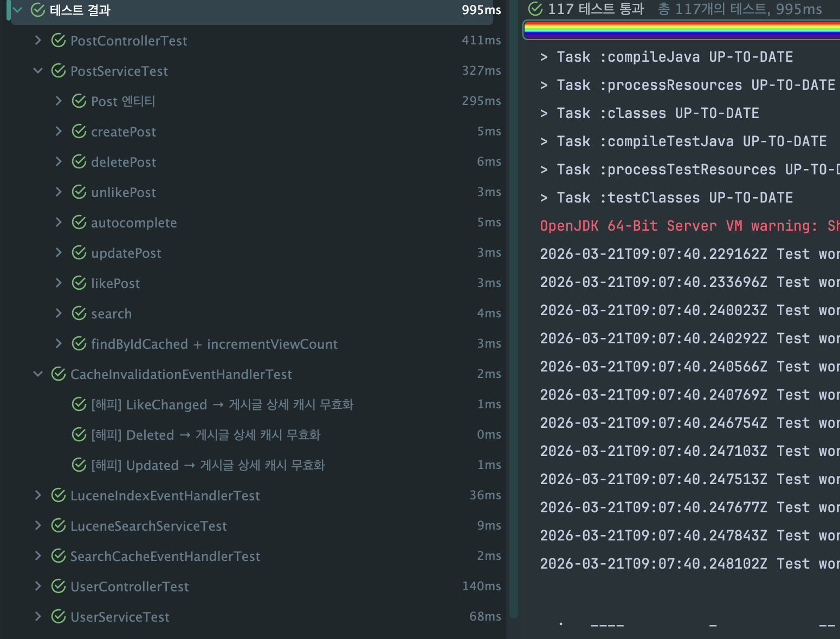Viewport: 840px width, 639px height.
Task: Select the UserServiceTest entry
Action: 120,616
